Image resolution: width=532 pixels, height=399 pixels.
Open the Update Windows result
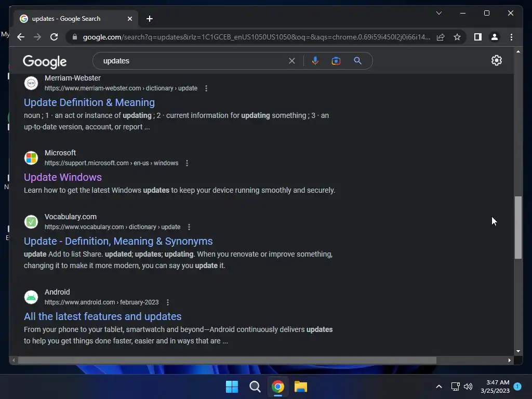[63, 177]
